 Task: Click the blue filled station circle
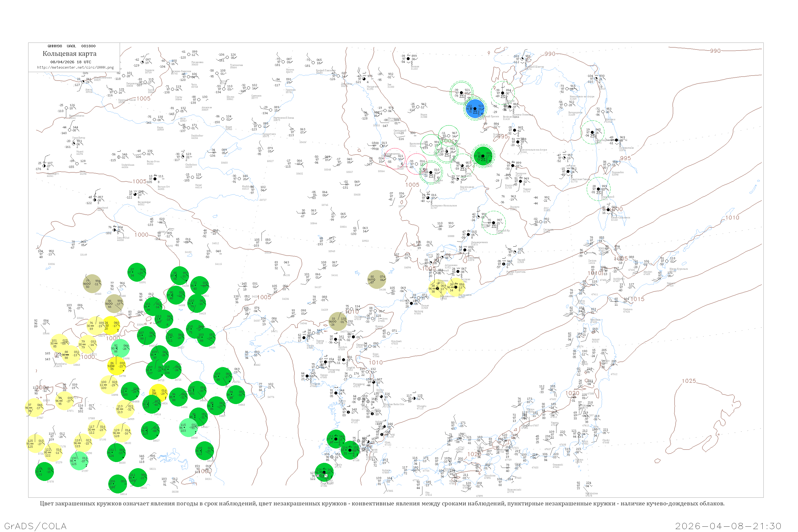(475, 109)
